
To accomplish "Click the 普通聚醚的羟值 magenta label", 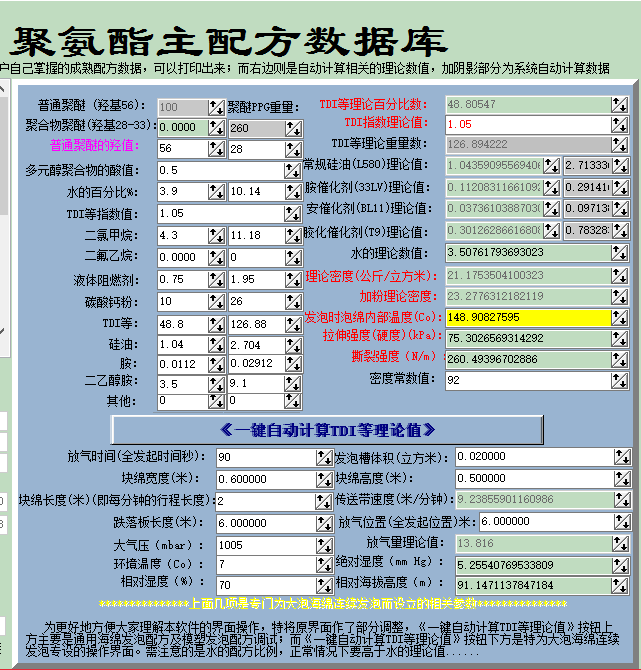I will 94,146.
